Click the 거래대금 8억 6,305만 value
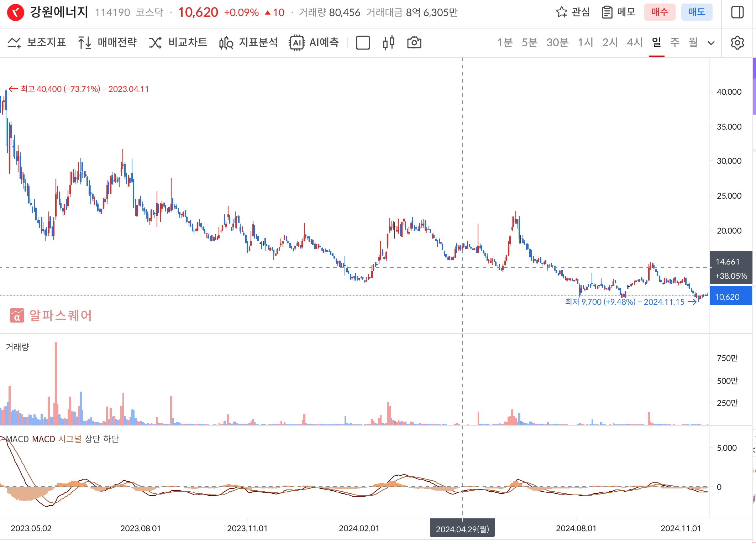 point(412,12)
